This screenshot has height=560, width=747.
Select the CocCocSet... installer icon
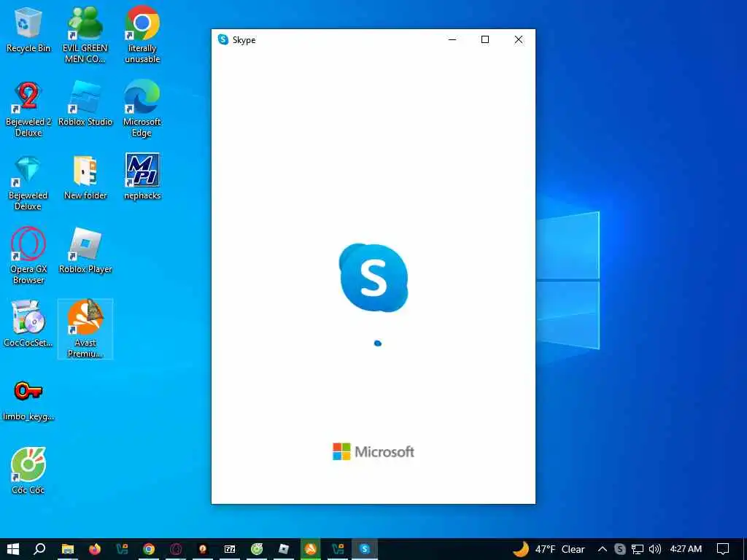click(x=28, y=324)
